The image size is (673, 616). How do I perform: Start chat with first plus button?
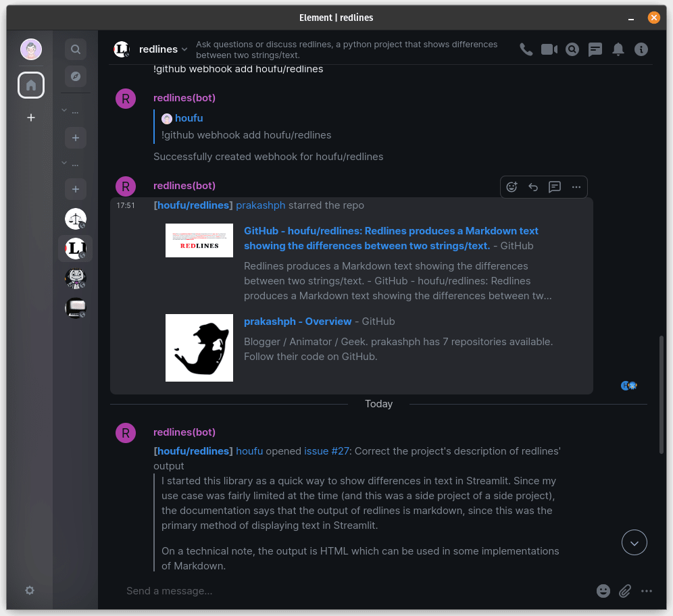point(76,138)
